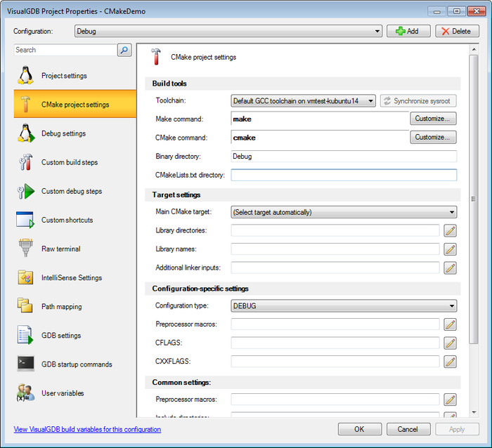Click the CFLAGS text field
The image size is (492, 448).
(335, 343)
